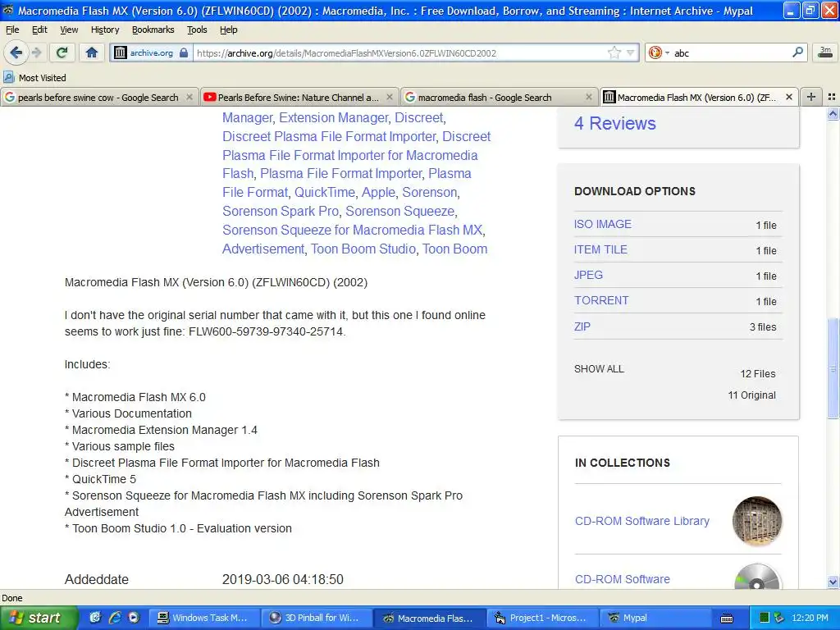Click the Forward arrow button
The image size is (840, 630).
pyautogui.click(x=36, y=52)
